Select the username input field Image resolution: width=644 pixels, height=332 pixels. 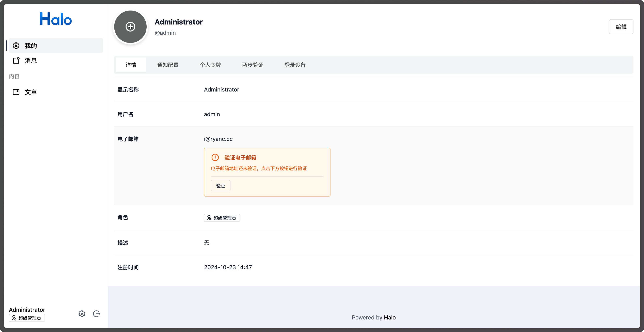pyautogui.click(x=212, y=114)
